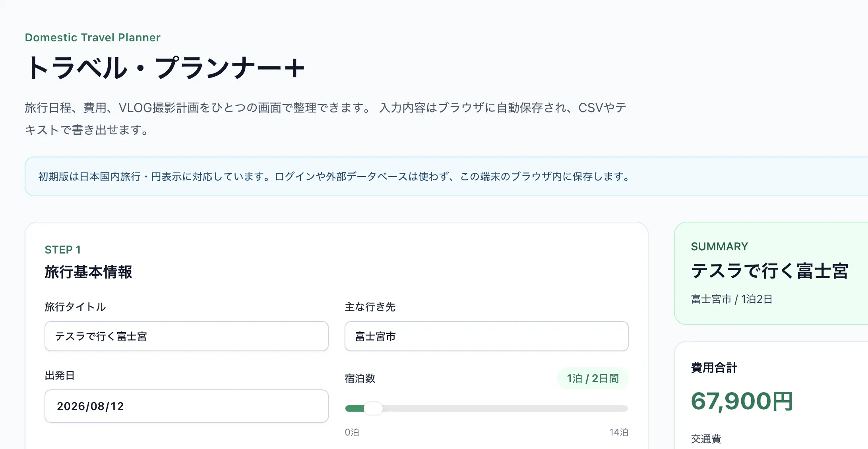Select the 1泊 / 2日間 badge
The width and height of the screenshot is (868, 449).
click(593, 379)
